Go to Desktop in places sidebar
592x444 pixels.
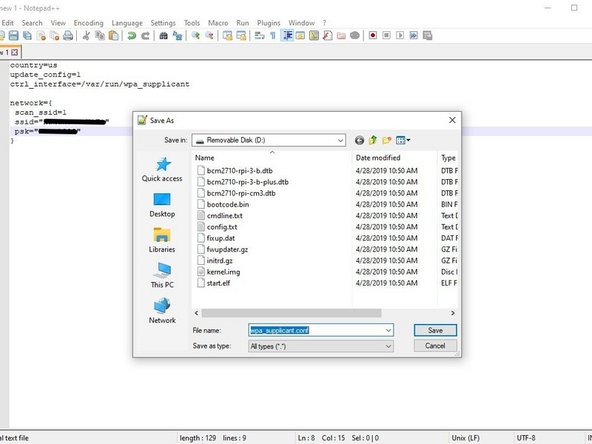[x=162, y=205]
